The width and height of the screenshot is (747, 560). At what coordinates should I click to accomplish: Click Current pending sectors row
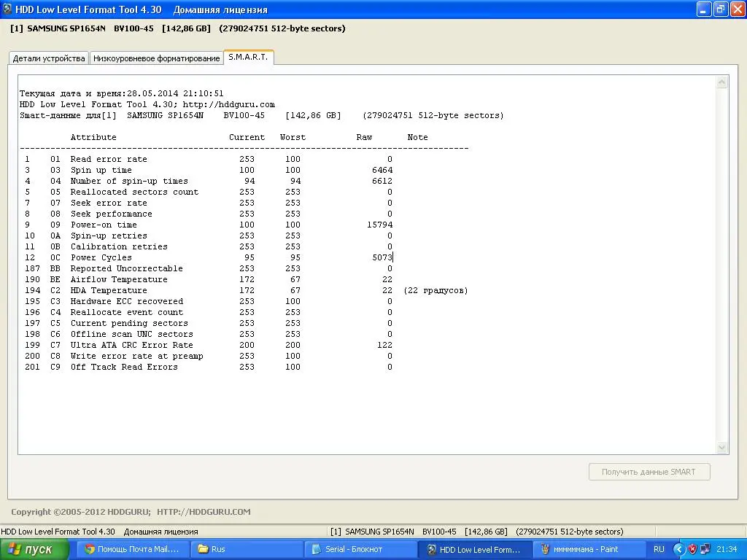click(x=209, y=323)
